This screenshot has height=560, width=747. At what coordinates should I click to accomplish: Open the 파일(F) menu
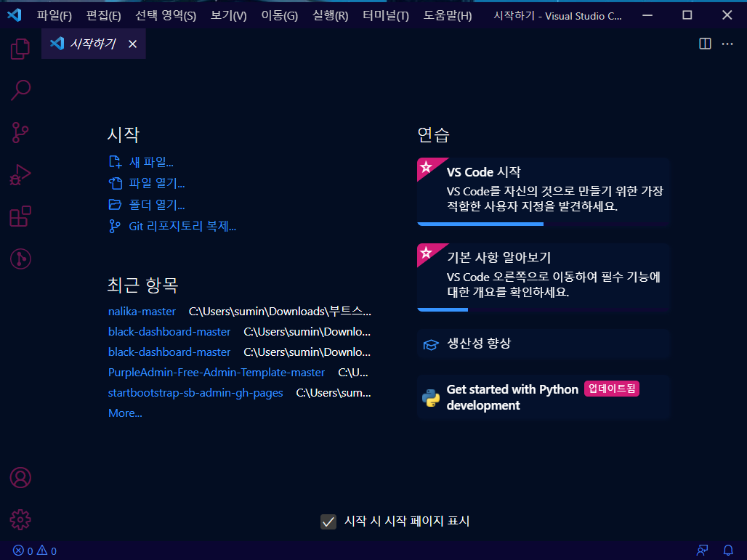54,16
